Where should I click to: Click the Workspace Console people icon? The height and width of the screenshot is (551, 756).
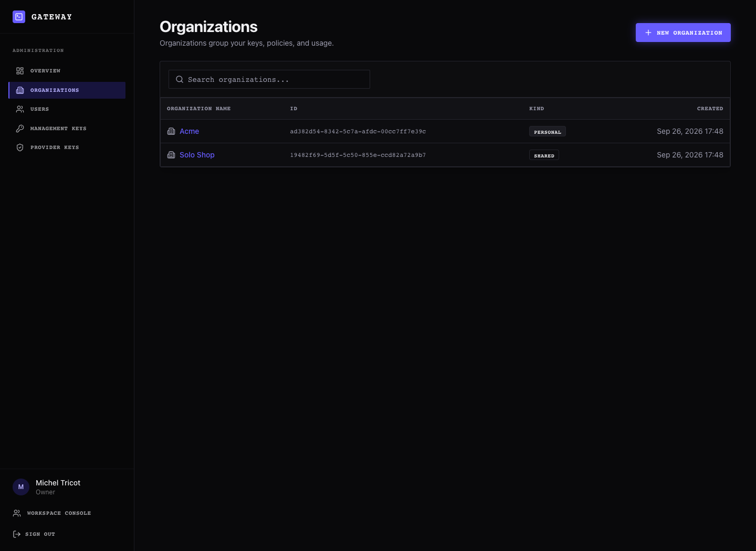pyautogui.click(x=17, y=513)
